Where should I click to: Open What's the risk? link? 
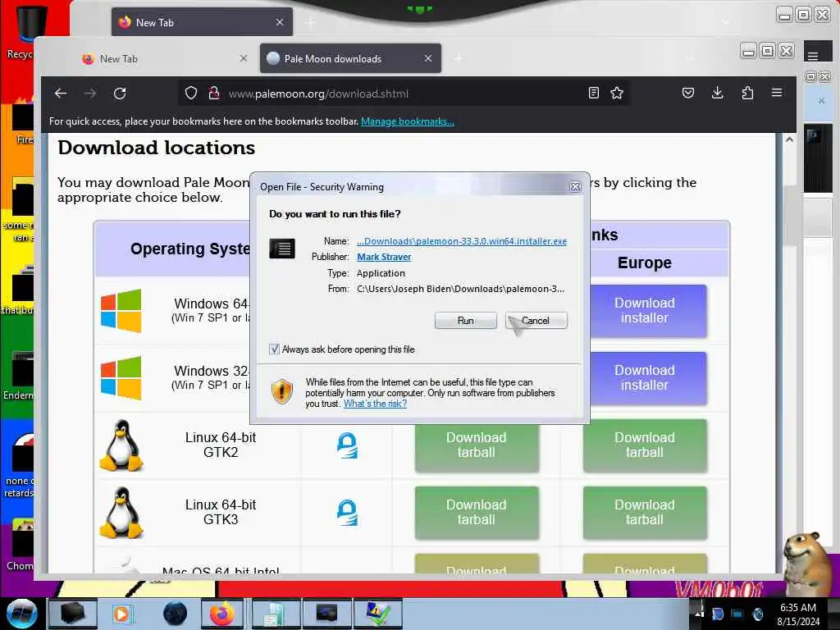point(375,404)
